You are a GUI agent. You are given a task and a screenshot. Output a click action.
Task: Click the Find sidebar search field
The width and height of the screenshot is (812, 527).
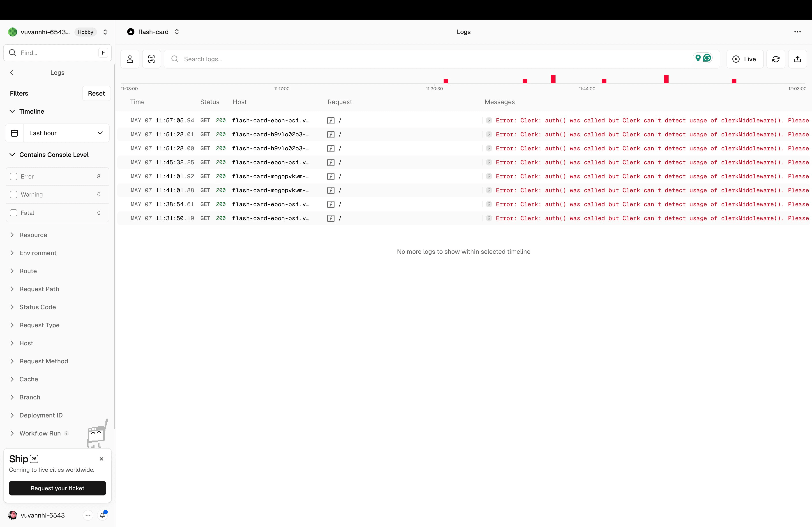tap(57, 53)
